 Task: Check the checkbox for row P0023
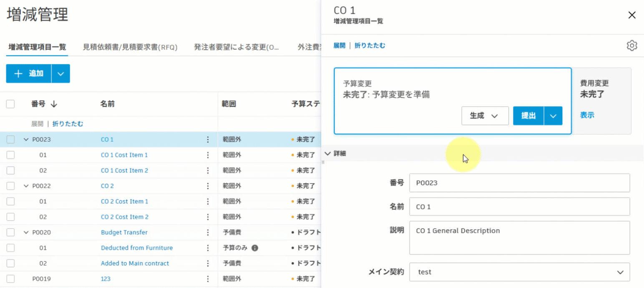pos(10,139)
